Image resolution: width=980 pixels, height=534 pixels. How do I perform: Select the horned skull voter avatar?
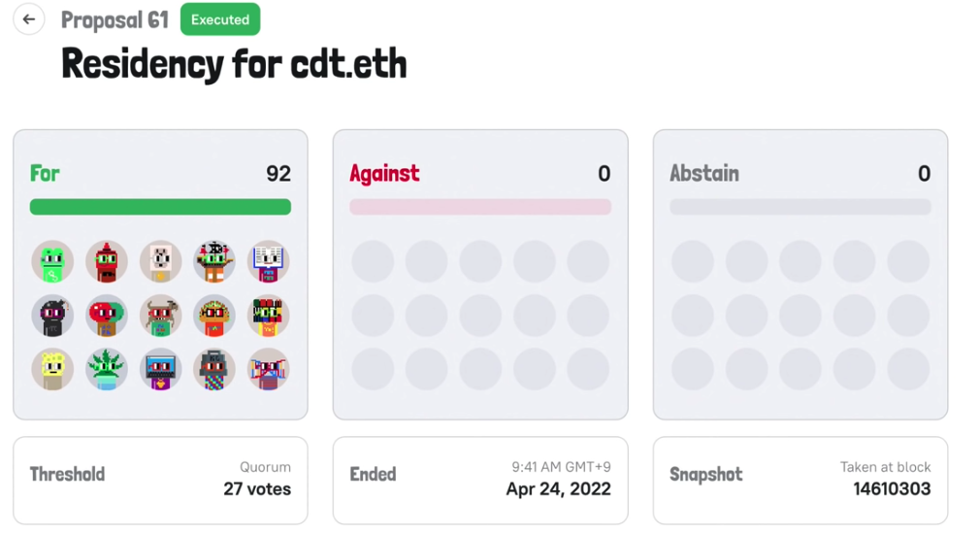tap(160, 316)
